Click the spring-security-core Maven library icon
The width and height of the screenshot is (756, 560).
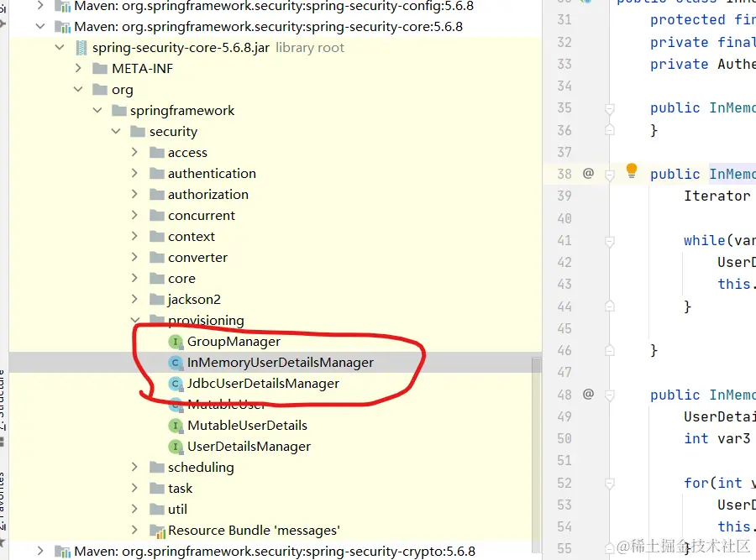point(63,27)
